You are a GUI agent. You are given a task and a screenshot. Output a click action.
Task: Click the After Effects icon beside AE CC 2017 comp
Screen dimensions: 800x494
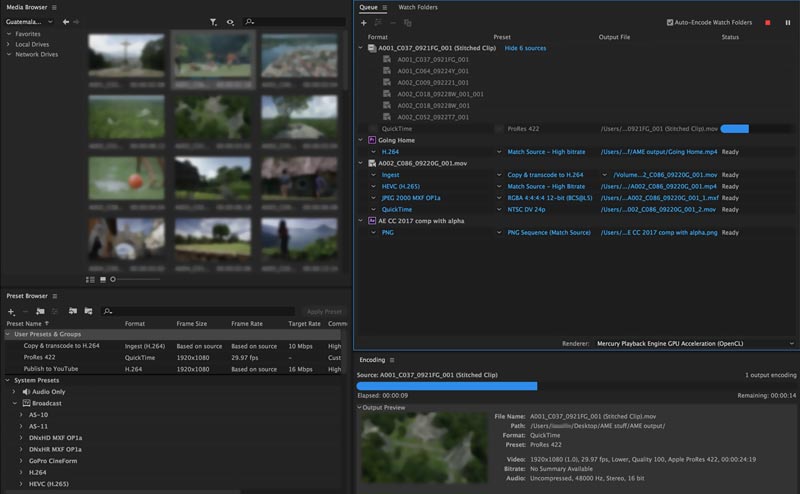pyautogui.click(x=372, y=221)
